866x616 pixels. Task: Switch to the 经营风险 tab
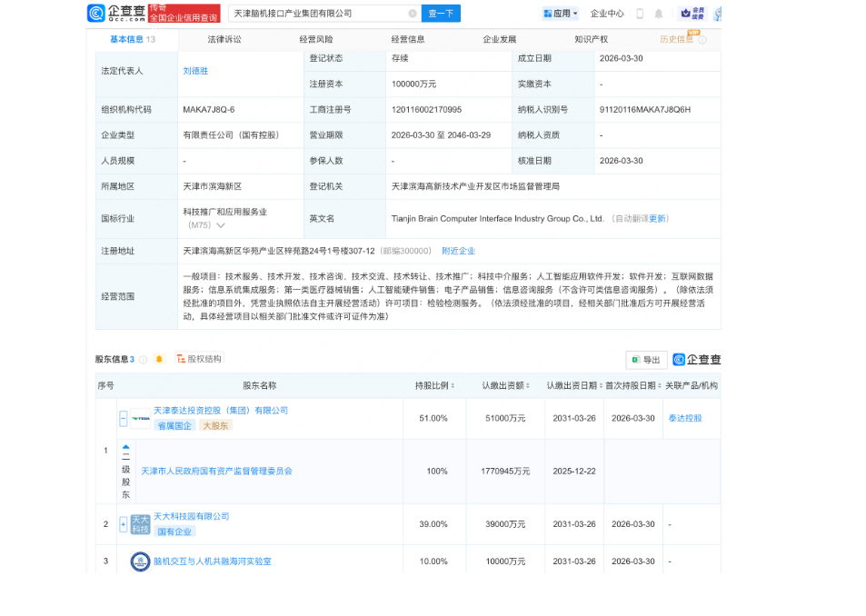coord(316,39)
